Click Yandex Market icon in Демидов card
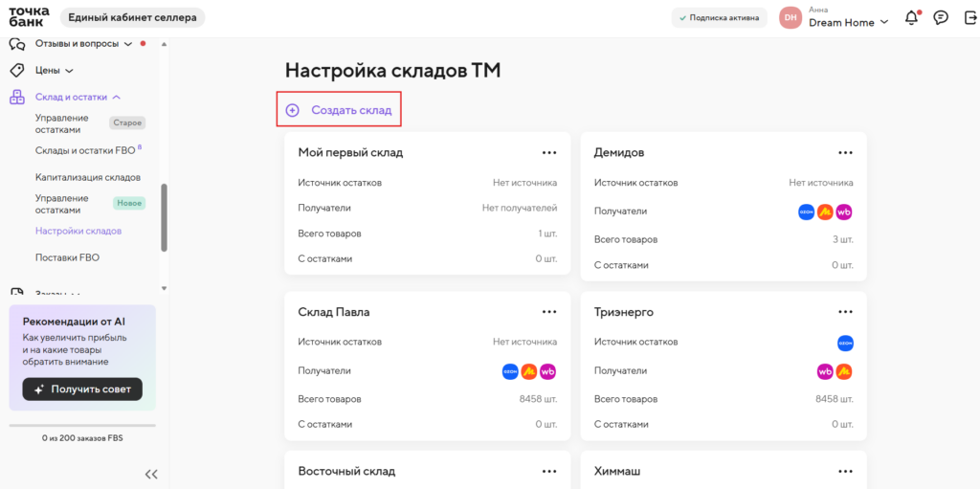The image size is (980, 489). point(826,212)
